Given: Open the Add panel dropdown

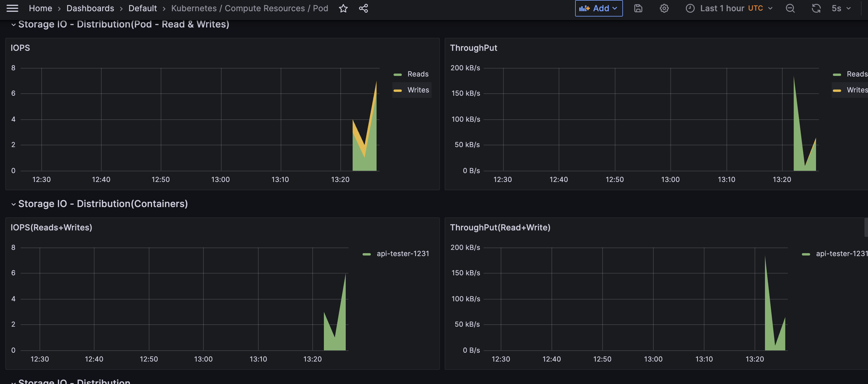Looking at the screenshot, I should [598, 8].
